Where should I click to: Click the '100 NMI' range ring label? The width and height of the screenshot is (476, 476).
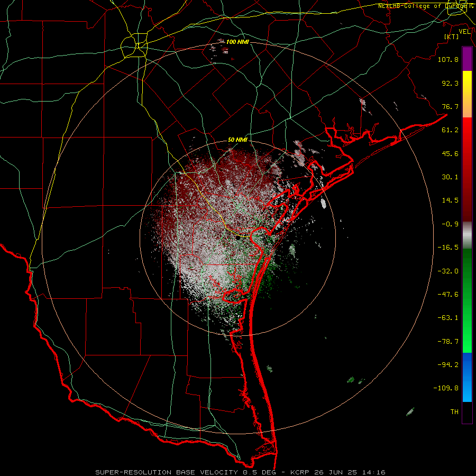pos(237,42)
